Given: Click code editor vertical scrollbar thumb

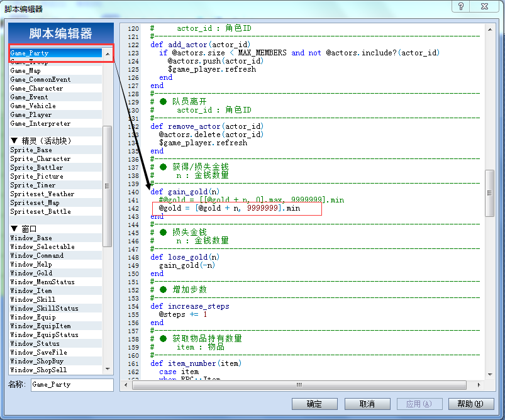Looking at the screenshot, I should [x=489, y=193].
